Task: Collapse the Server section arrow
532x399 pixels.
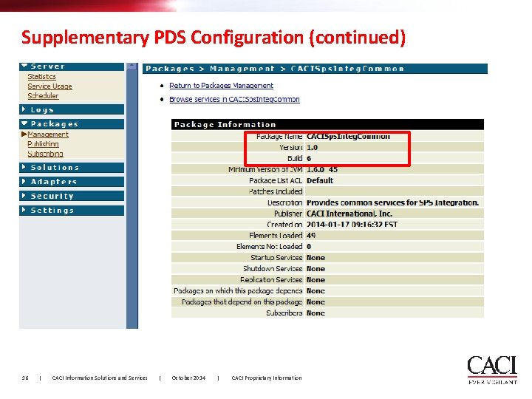Action: 24,66
